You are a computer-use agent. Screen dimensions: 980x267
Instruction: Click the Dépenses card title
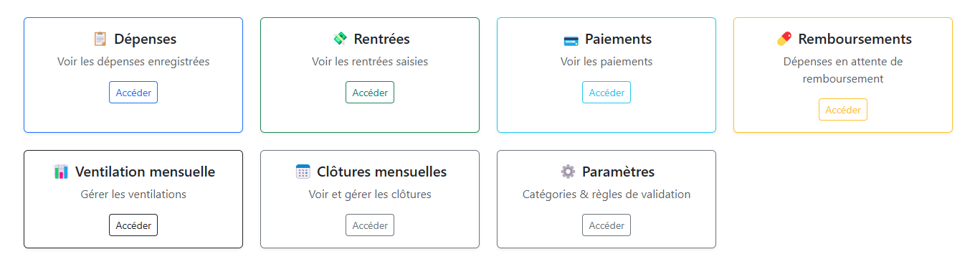click(146, 39)
